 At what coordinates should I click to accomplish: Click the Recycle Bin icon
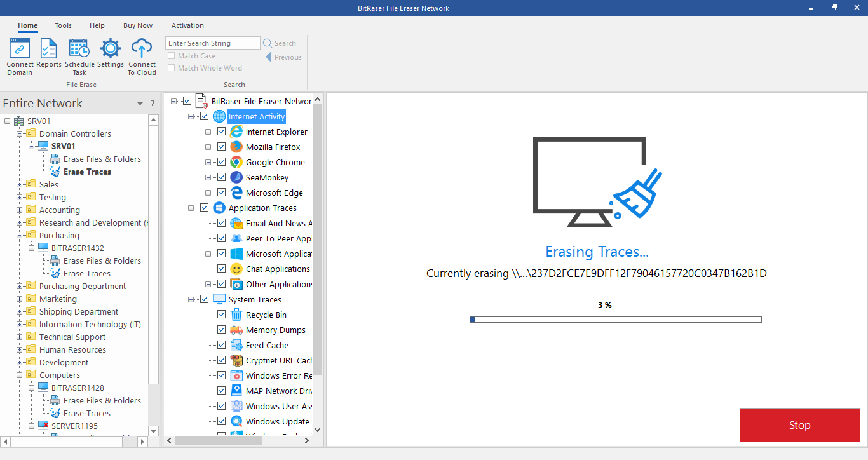click(x=236, y=315)
